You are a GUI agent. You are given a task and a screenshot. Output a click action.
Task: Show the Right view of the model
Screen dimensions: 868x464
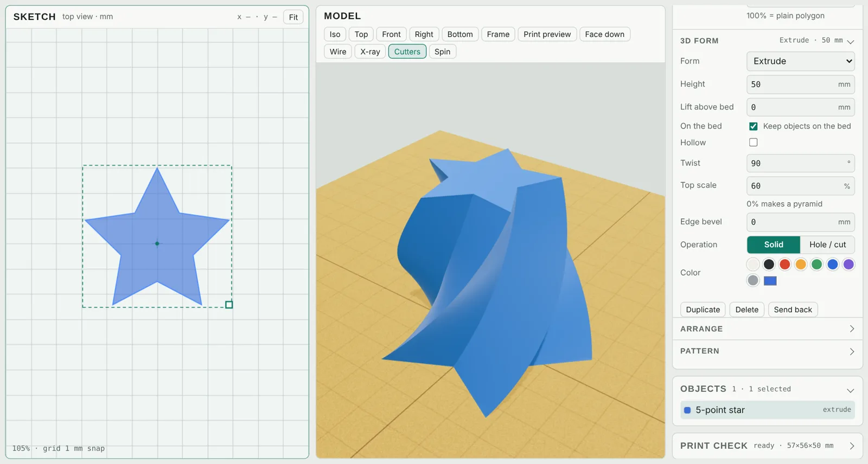424,34
